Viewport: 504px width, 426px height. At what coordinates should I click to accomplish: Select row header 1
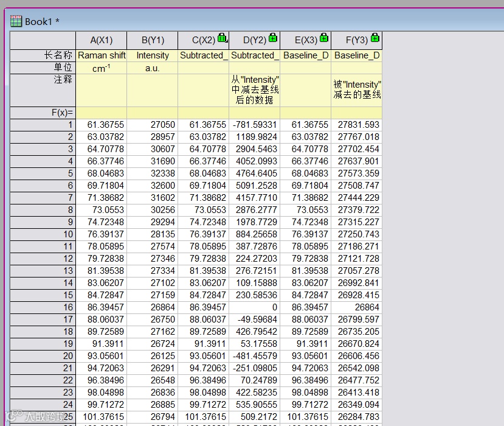point(43,125)
